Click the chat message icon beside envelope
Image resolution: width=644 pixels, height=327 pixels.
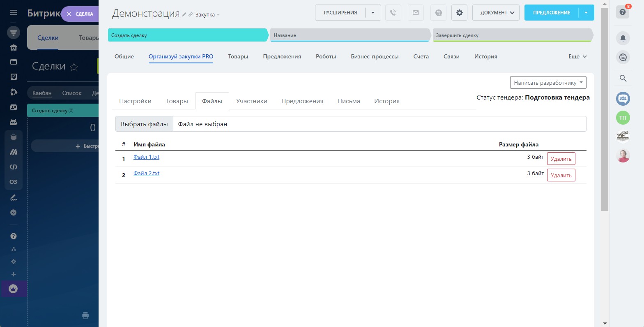tap(438, 13)
